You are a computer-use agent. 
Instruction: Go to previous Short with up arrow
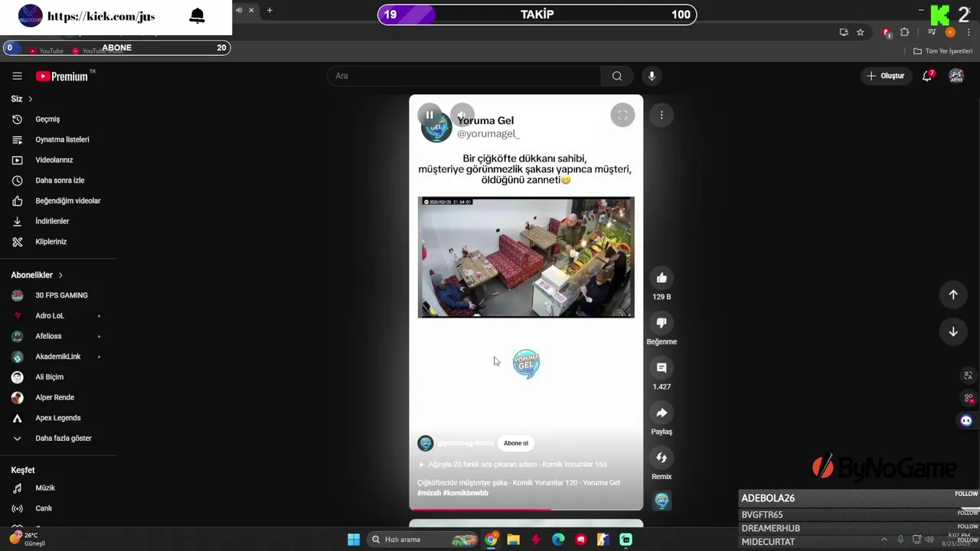953,295
